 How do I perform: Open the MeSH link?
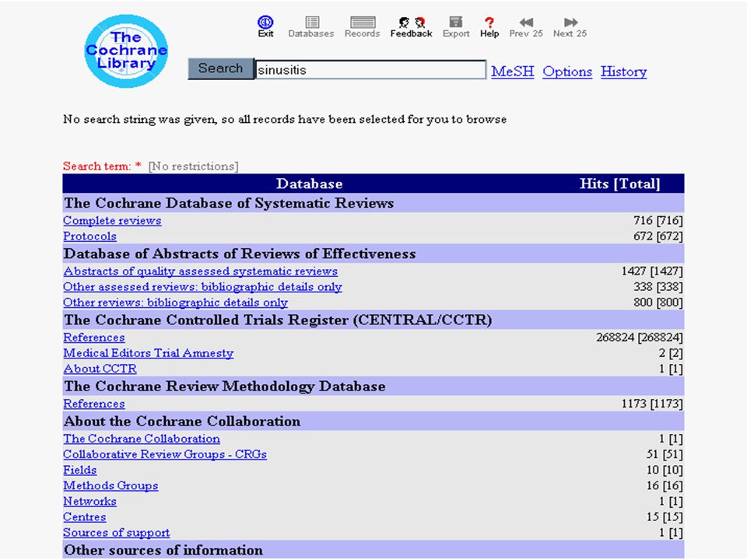[x=513, y=72]
